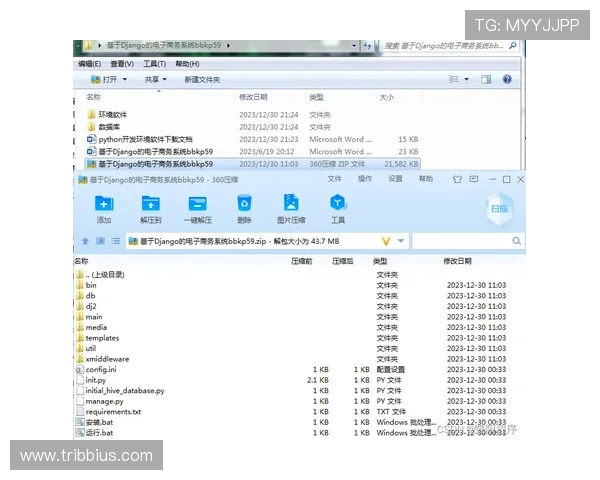Switch to icon view mode in 360压缩
The height and width of the screenshot is (480, 600).
[x=100, y=241]
